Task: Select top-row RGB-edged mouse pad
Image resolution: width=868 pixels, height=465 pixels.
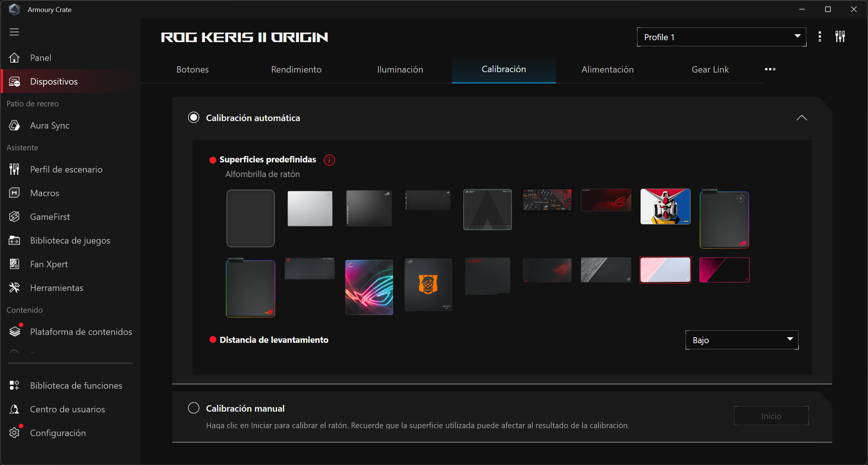Action: point(724,219)
